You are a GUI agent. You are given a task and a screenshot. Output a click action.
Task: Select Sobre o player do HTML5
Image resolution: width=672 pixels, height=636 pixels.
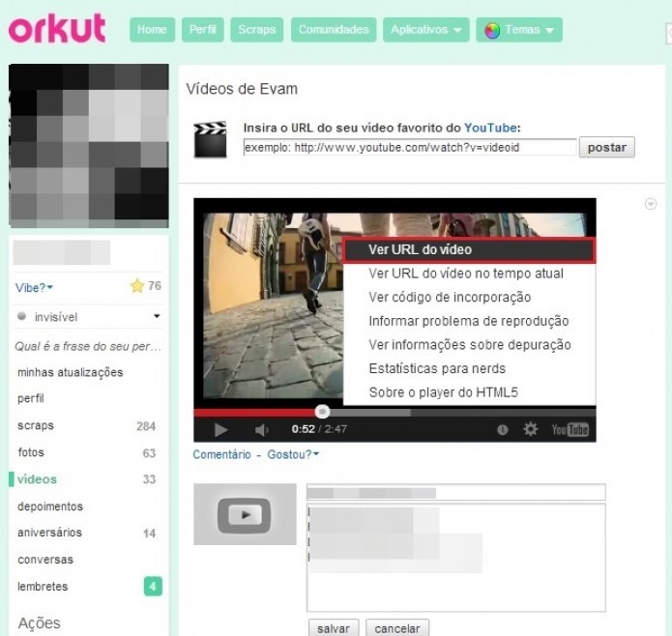tap(469, 392)
